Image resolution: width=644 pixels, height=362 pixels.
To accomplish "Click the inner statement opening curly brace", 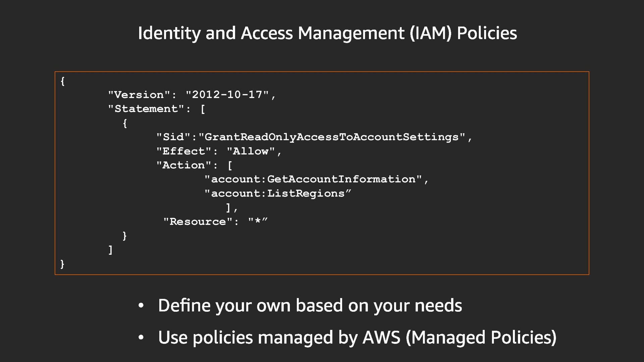I will coord(125,123).
